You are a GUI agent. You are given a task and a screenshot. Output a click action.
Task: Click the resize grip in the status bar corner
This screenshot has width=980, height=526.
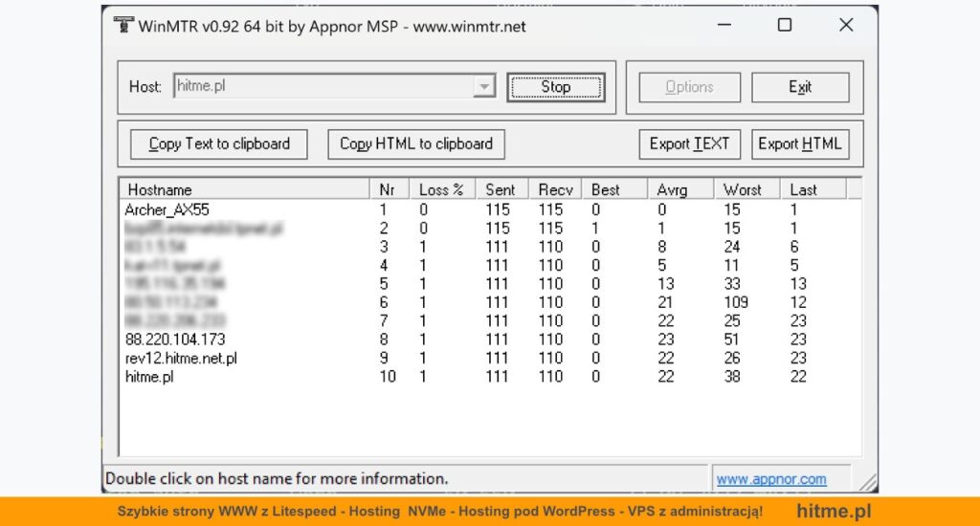click(868, 482)
